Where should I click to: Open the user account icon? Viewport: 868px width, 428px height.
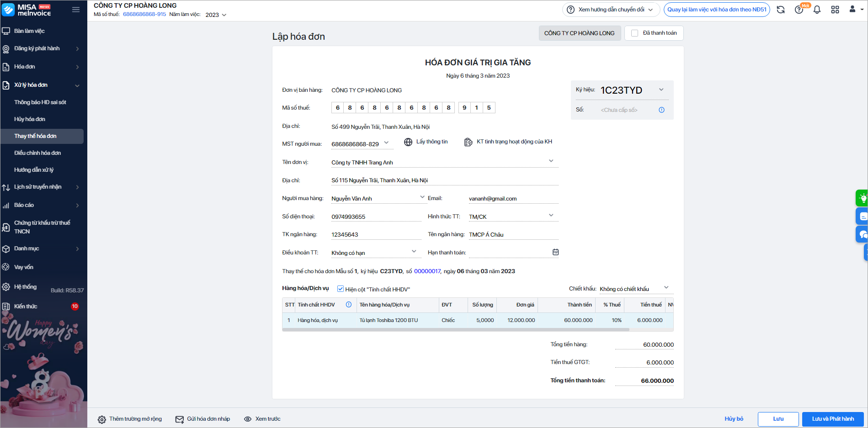[852, 9]
